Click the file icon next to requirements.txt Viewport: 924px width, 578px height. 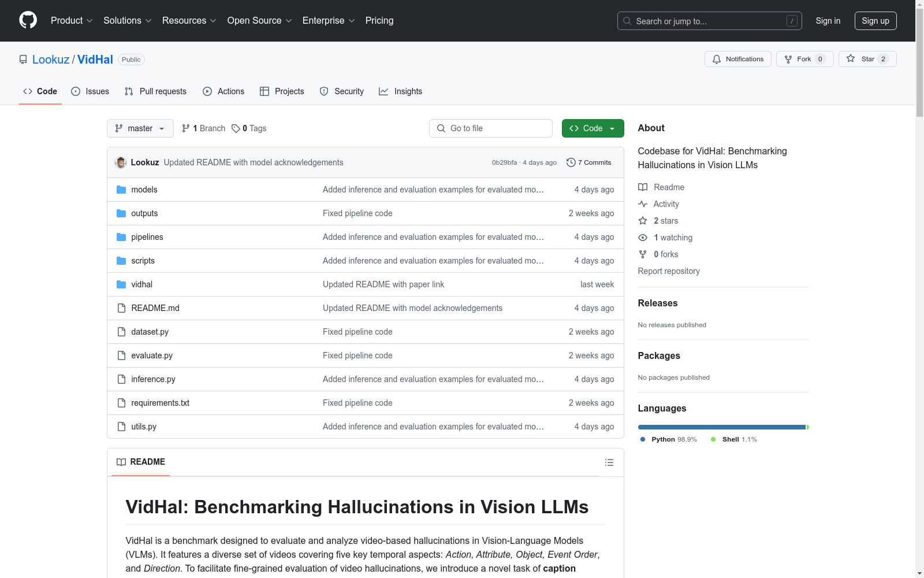click(121, 403)
